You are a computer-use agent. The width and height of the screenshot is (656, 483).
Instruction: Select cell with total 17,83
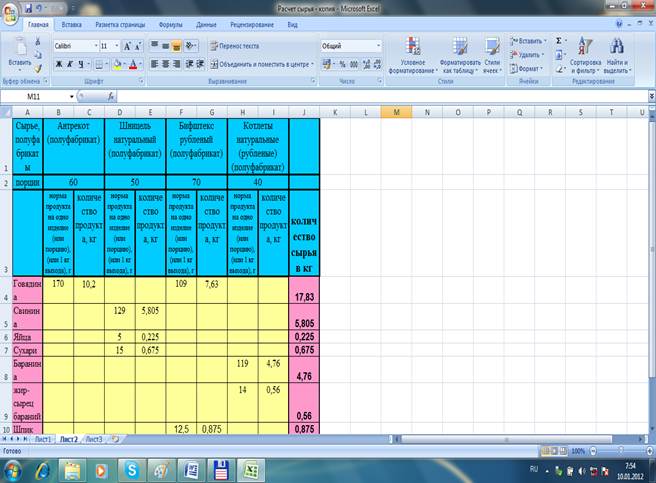tap(304, 290)
